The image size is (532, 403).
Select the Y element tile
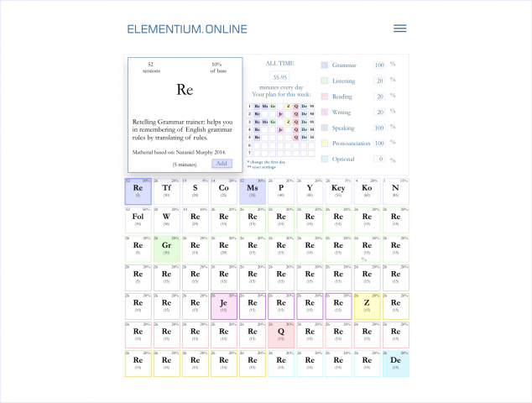[x=310, y=191]
